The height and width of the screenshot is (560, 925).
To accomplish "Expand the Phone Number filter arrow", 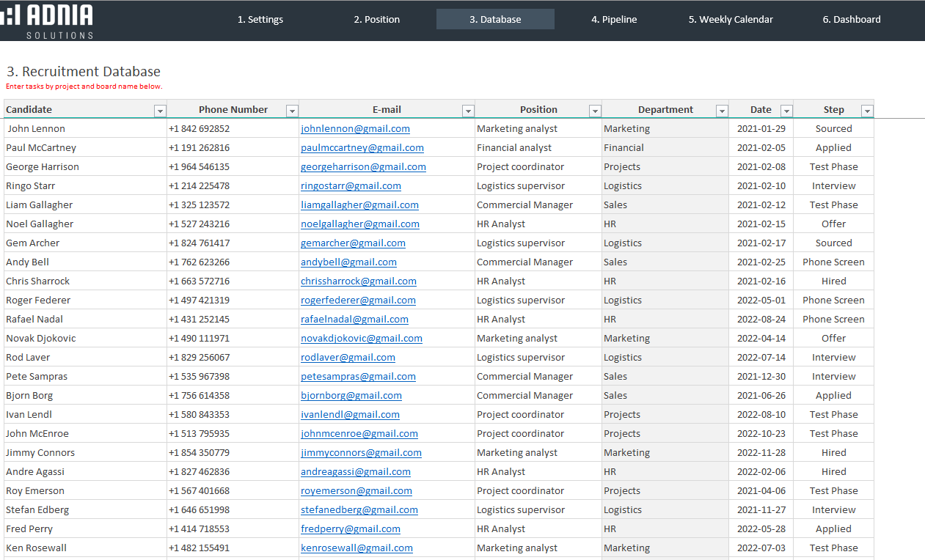I will tap(292, 111).
